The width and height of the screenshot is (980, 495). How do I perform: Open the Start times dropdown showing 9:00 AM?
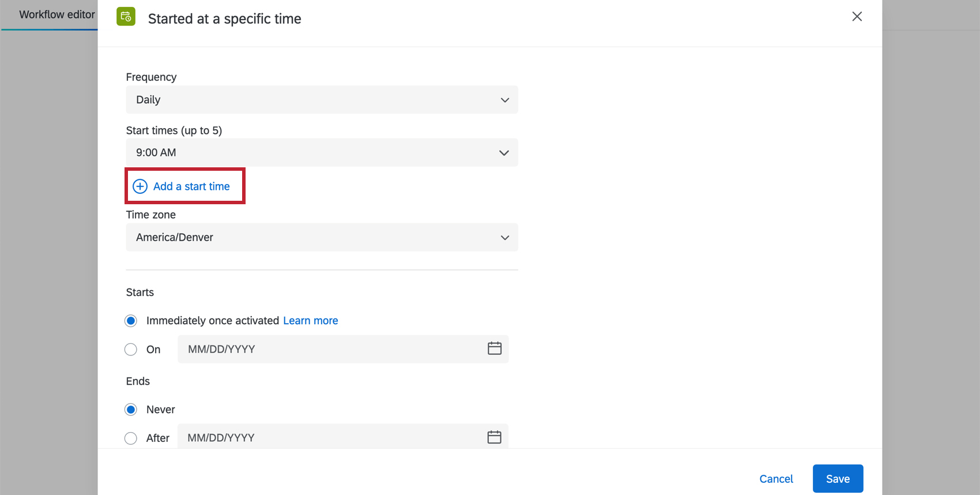[x=322, y=152]
